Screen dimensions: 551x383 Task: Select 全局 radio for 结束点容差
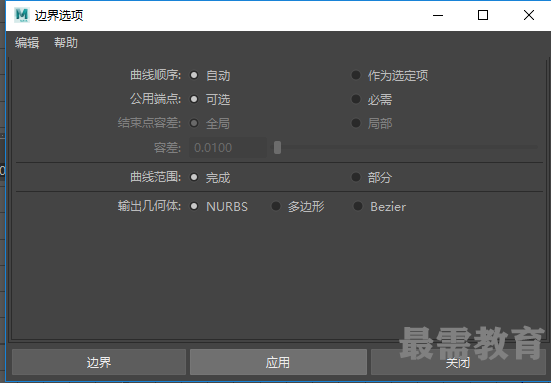click(194, 123)
